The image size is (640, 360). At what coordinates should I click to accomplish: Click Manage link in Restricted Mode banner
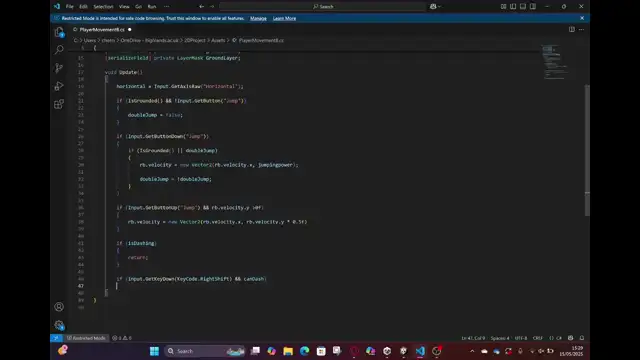[258, 18]
